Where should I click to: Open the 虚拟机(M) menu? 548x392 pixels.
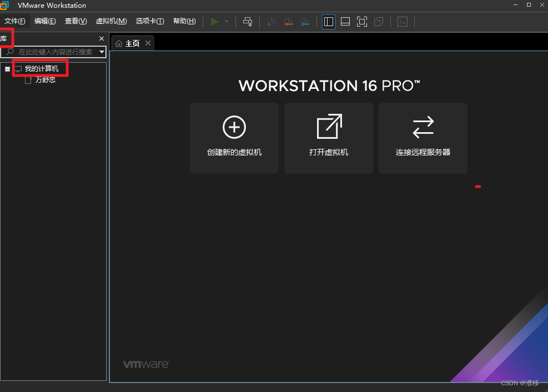(x=112, y=21)
